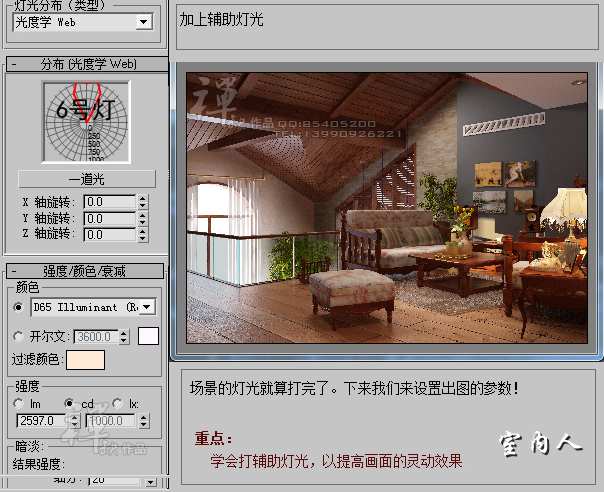Select the 开尔文 radio button
This screenshot has width=604, height=492.
18,337
